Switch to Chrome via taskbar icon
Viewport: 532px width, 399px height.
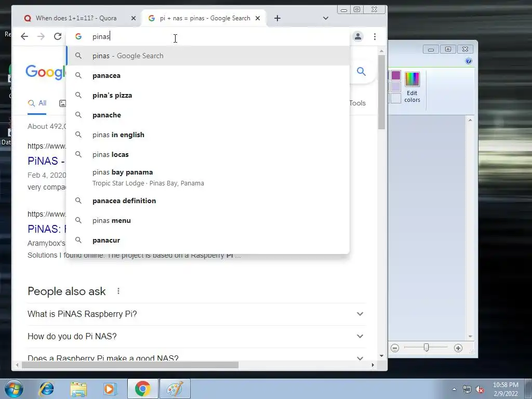click(x=142, y=389)
